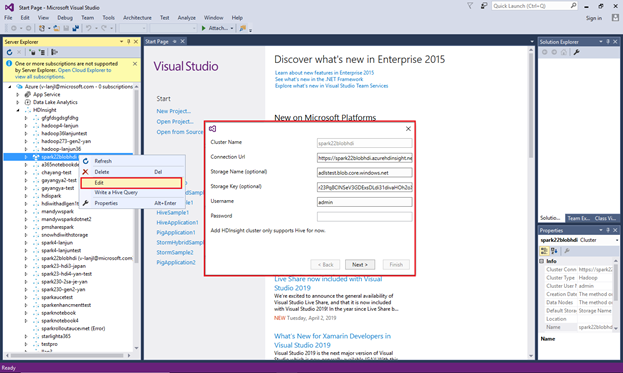Click the Visual Studio logo in title bar
The height and width of the screenshot is (373, 623).
10,7
